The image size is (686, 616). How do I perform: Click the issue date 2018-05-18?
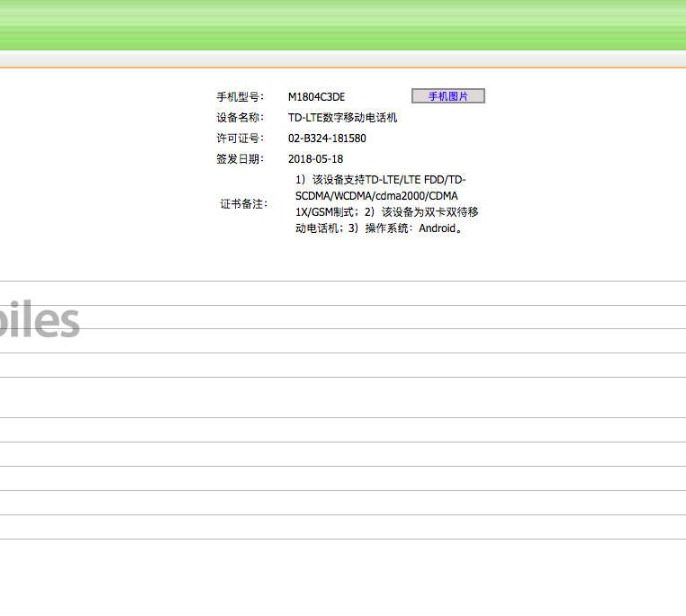pos(315,159)
